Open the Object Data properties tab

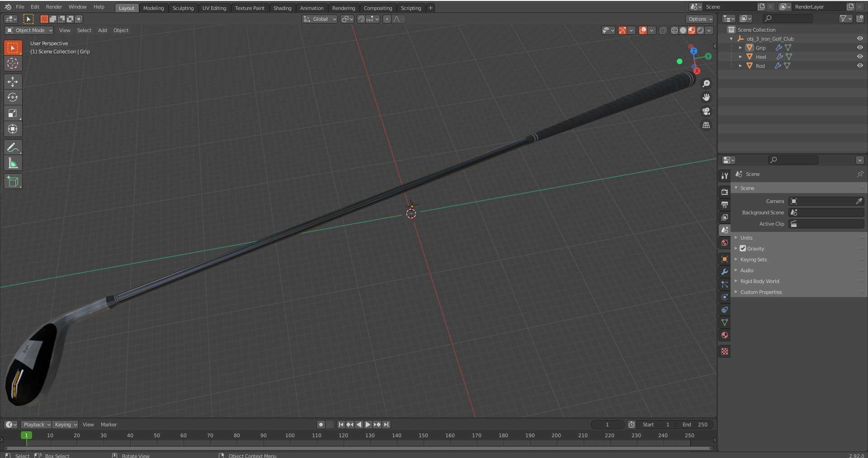click(x=725, y=322)
